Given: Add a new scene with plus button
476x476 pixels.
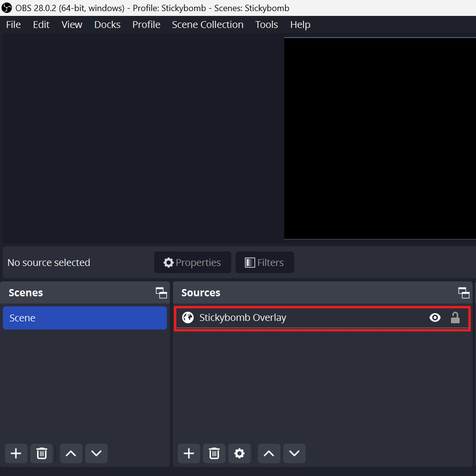Looking at the screenshot, I should (16, 453).
